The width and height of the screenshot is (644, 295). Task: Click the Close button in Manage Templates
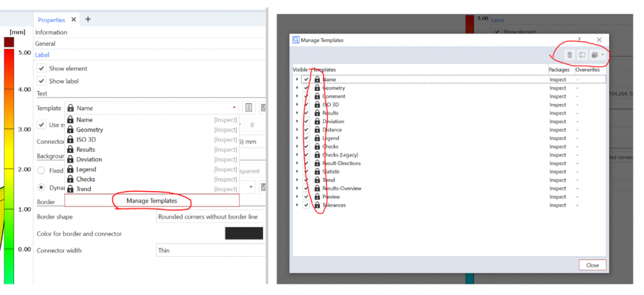[592, 265]
